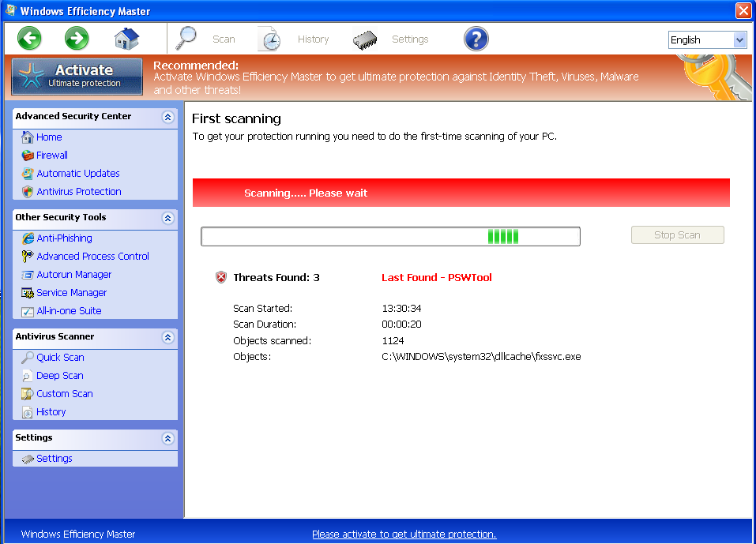Click the Autorun Manager icon
The width and height of the screenshot is (756, 544).
tap(28, 275)
